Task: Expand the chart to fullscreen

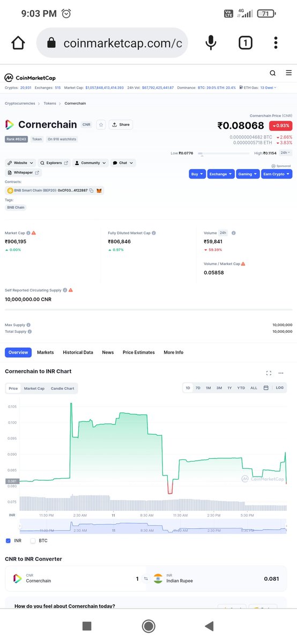Action: click(269, 373)
